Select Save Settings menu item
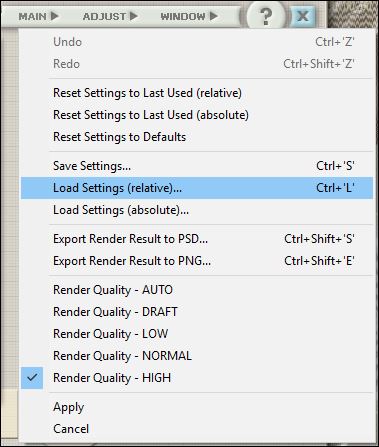Screen dimensions: 379x447 pos(197,166)
